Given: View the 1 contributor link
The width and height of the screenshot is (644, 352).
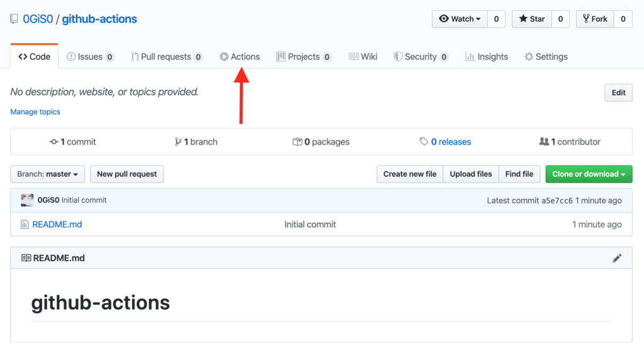Looking at the screenshot, I should [570, 142].
